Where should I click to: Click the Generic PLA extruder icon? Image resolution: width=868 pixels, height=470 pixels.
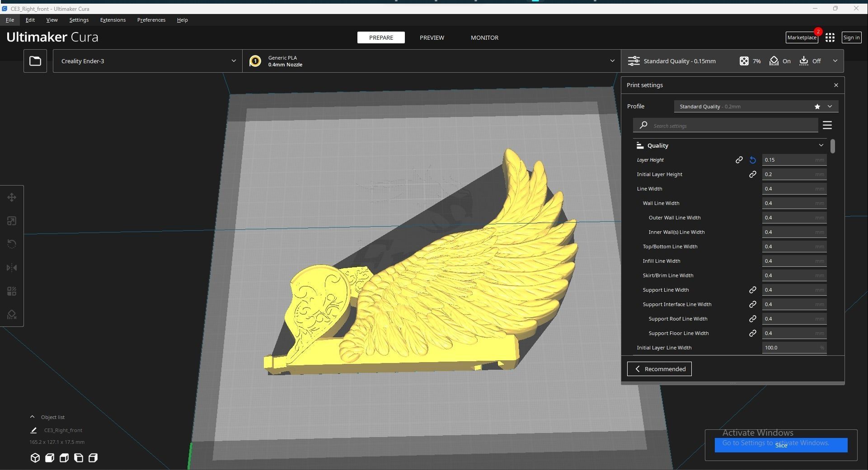[x=255, y=61]
